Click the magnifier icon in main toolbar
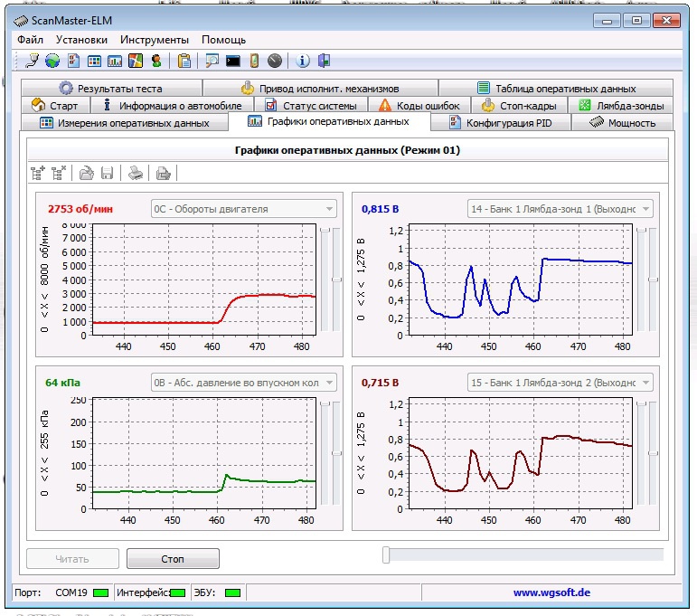Image resolution: width=697 pixels, height=616 pixels. pos(212,61)
